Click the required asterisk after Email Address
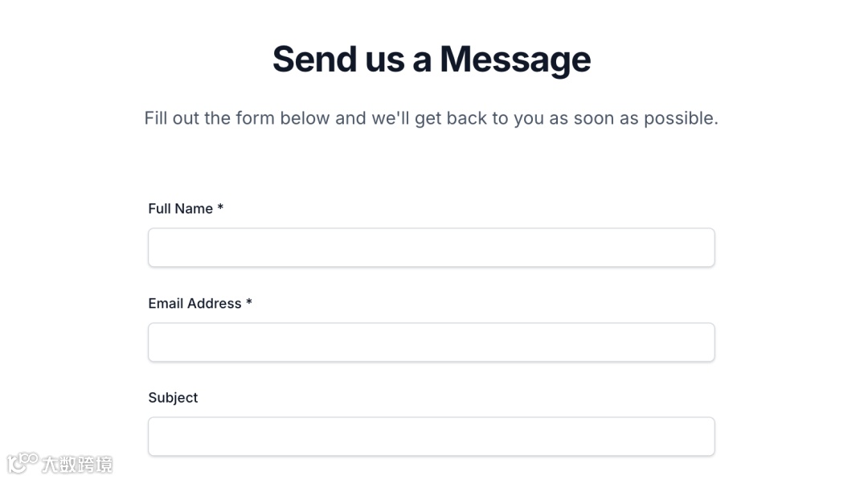Viewport: 868px width, 480px height. pyautogui.click(x=249, y=303)
